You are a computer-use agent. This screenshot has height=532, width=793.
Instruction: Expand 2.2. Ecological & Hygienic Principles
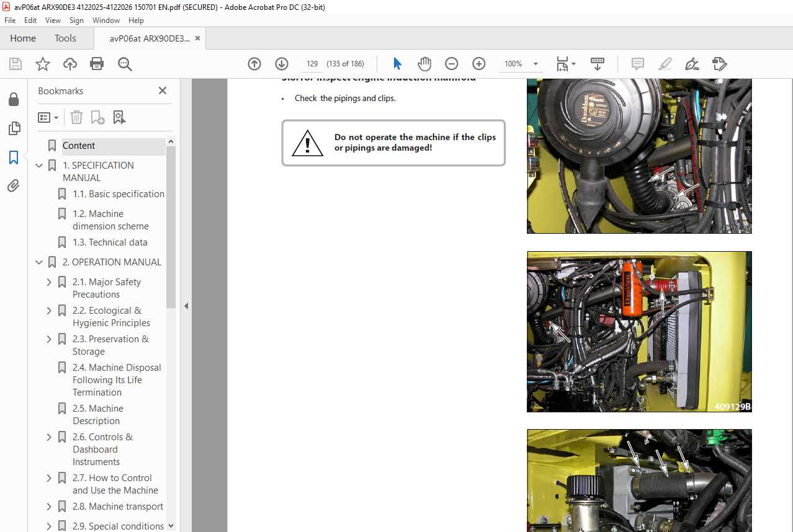pyautogui.click(x=50, y=311)
